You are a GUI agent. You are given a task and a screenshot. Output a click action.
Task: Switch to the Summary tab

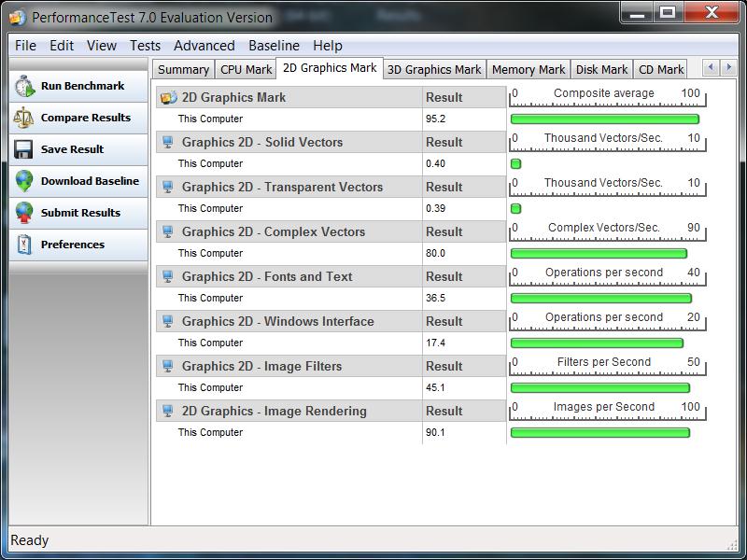(x=183, y=69)
